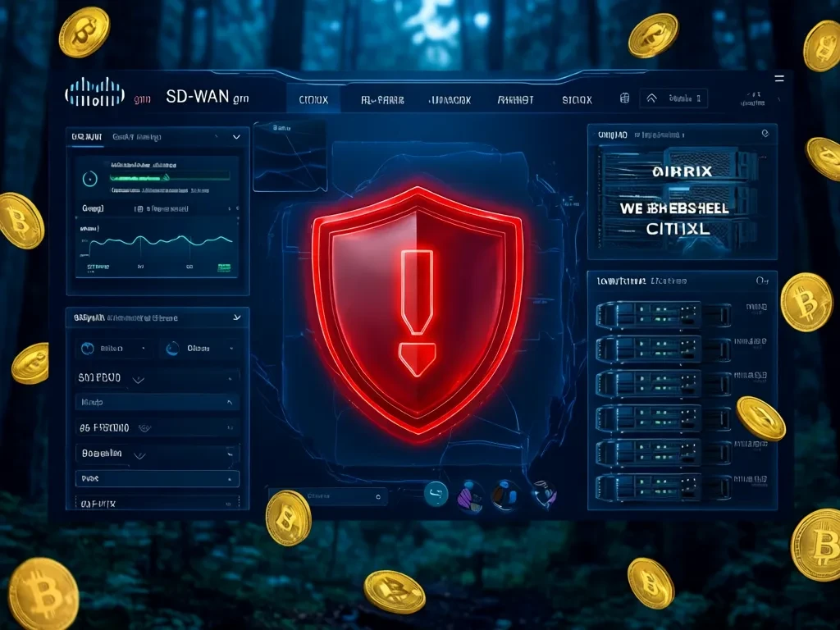
Task: Open the FL-FARIS tab
Action: coord(382,99)
